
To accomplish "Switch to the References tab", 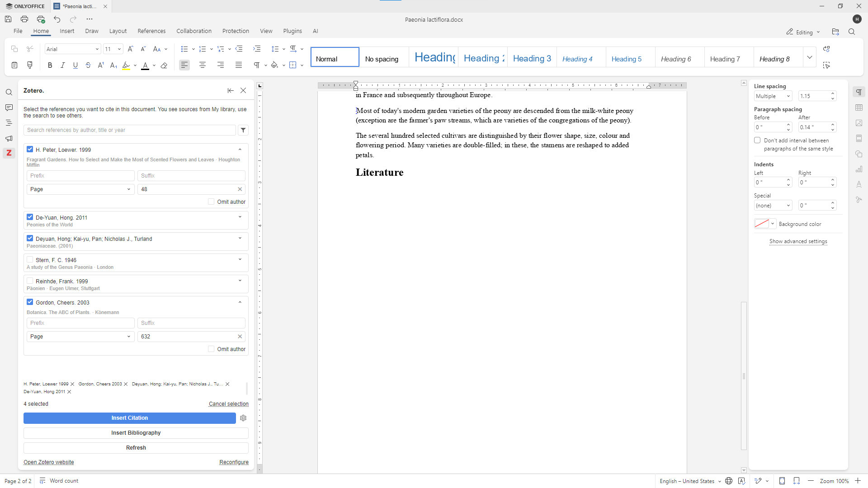I will tap(151, 31).
